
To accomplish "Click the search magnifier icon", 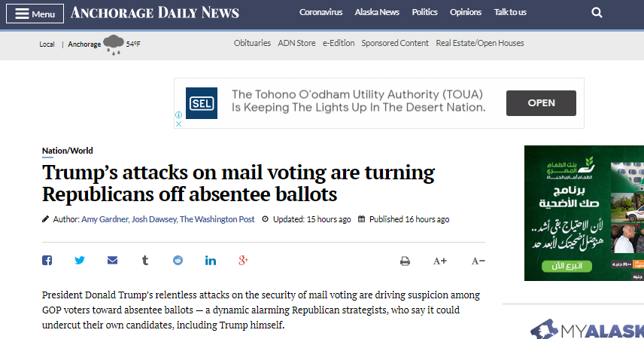I will 597,13.
